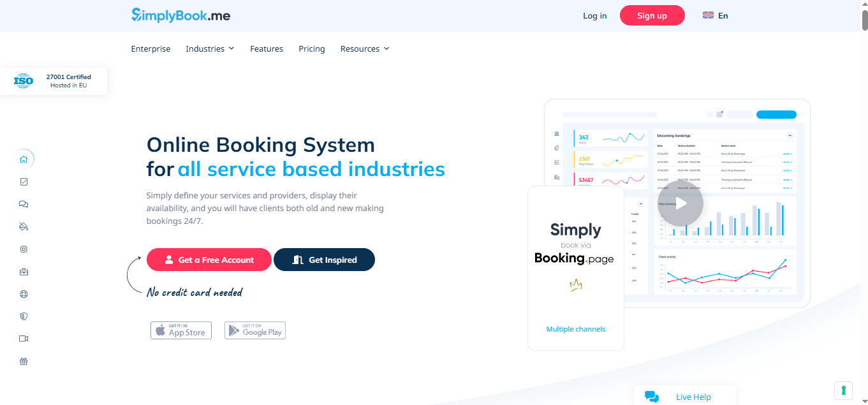Click the checkmark box sidebar icon
Viewport: 868px width, 405px height.
tap(24, 182)
